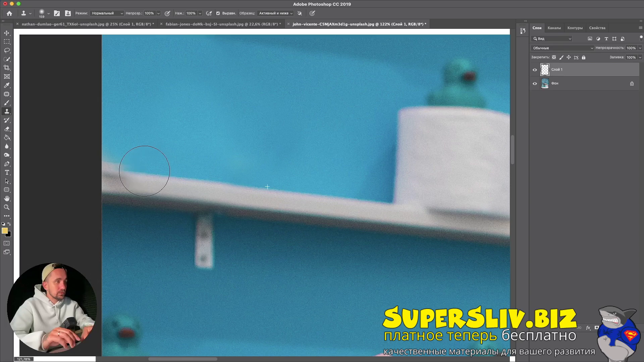Viewport: 644px width, 362px height.
Task: Expand the layer blend mode Обычные dropdown
Action: (562, 48)
